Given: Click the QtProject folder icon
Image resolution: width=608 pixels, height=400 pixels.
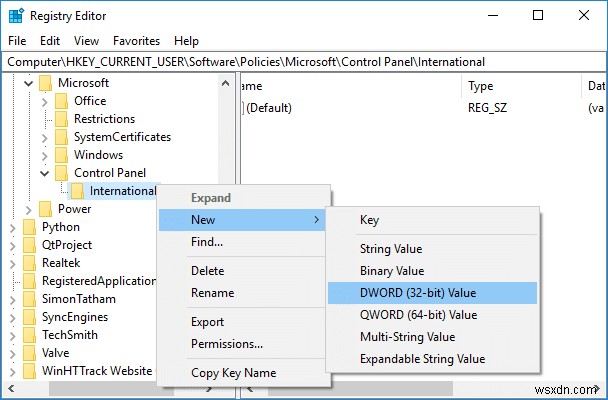Looking at the screenshot, I should [x=29, y=245].
